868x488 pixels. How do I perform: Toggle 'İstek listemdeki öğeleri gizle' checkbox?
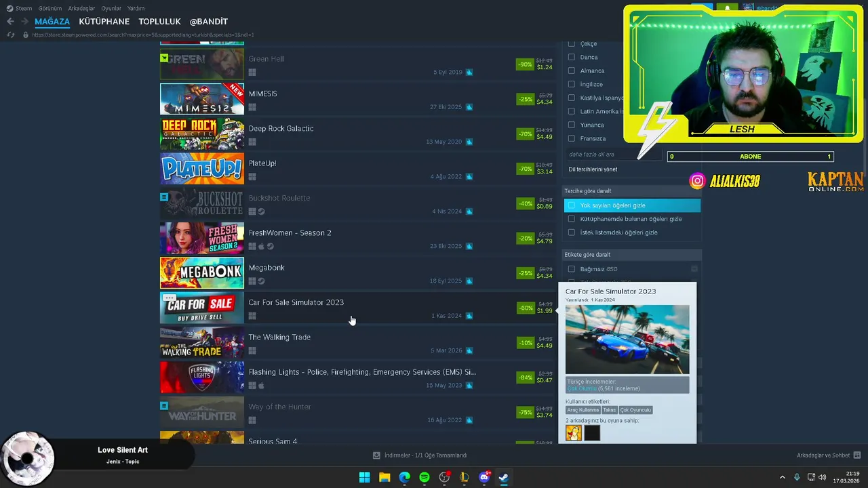point(571,232)
